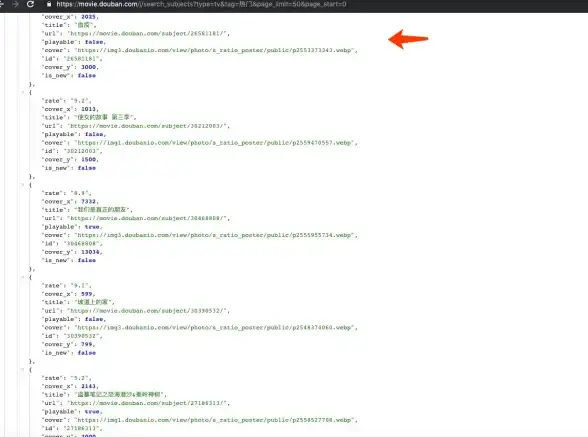Click the "rate": "9.1" line
The image size is (588, 437).
point(66,286)
